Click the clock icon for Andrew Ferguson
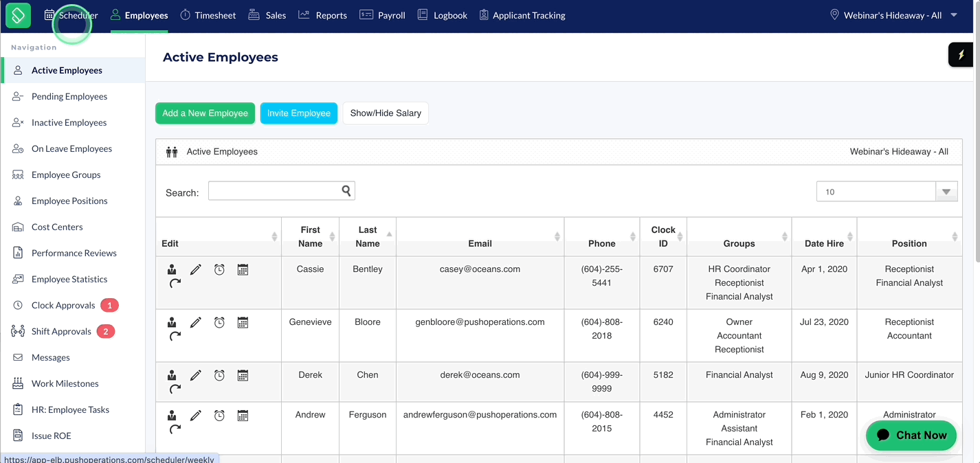Screen dimensions: 980x463 tap(219, 416)
